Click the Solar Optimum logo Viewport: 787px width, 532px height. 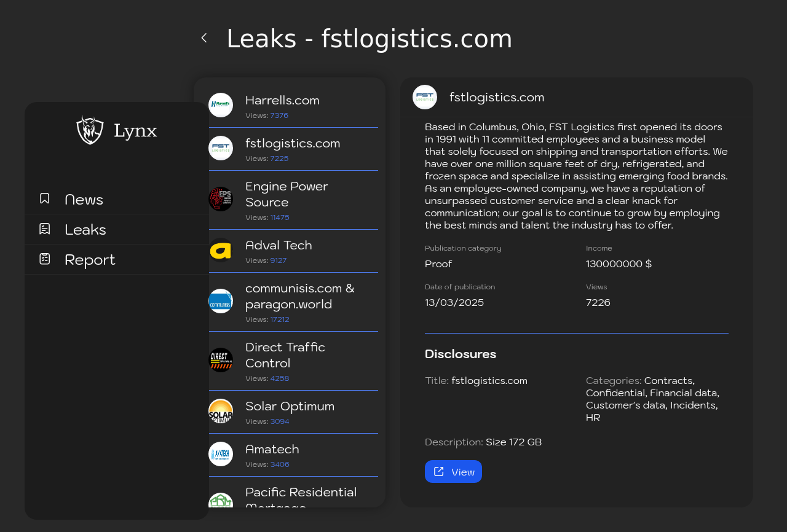(x=221, y=411)
